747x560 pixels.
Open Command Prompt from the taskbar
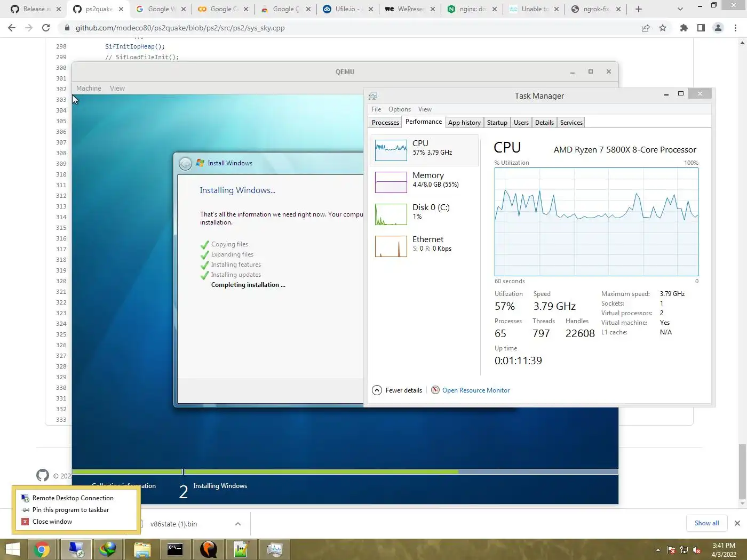coord(175,549)
